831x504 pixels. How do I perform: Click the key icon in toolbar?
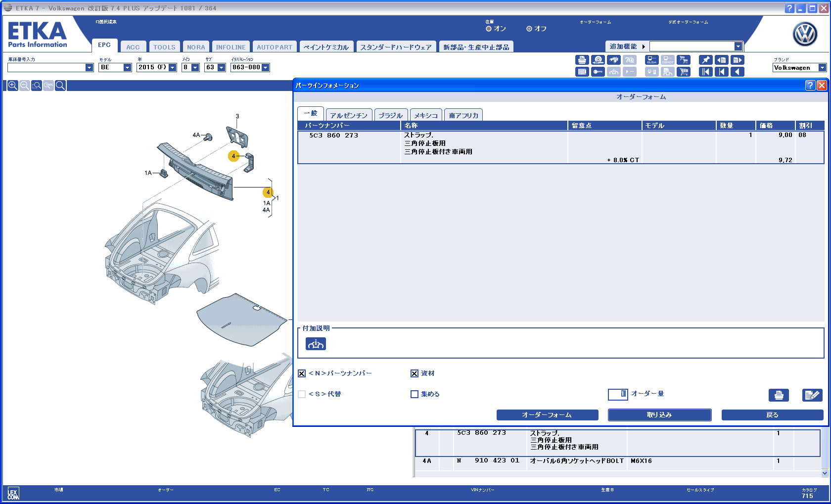click(598, 72)
